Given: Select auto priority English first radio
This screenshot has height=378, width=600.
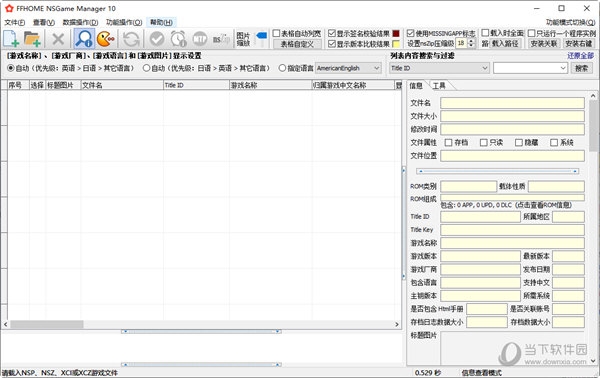Looking at the screenshot, I should click(x=11, y=68).
